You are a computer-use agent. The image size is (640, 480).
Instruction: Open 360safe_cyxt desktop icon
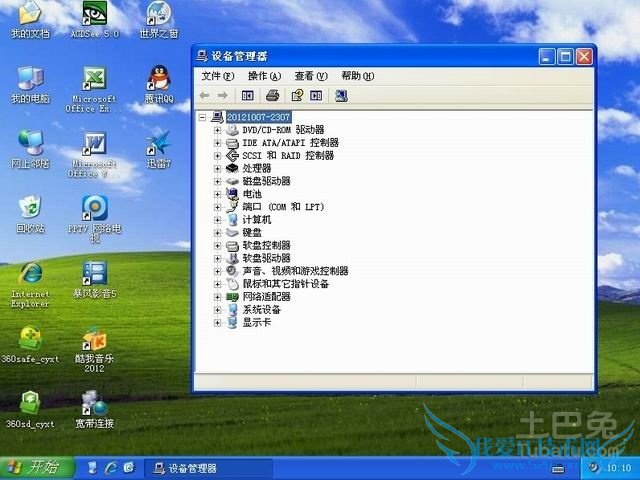(30, 345)
